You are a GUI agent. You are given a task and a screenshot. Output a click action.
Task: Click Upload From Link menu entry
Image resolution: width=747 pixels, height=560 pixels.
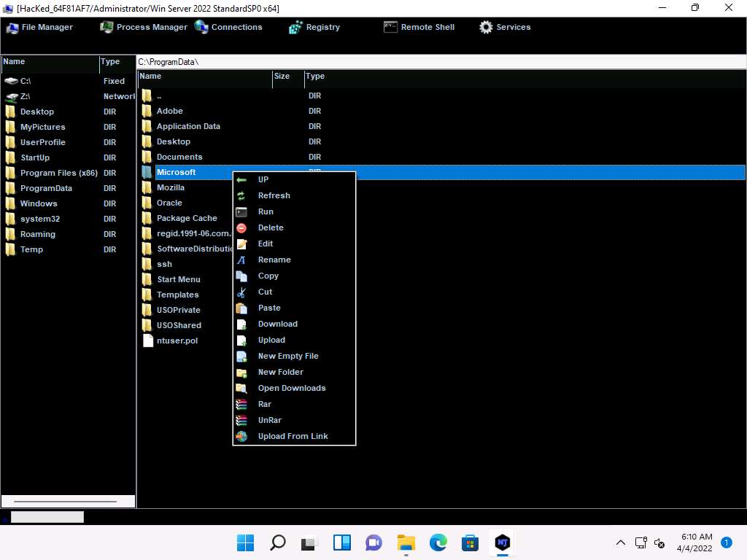[293, 436]
